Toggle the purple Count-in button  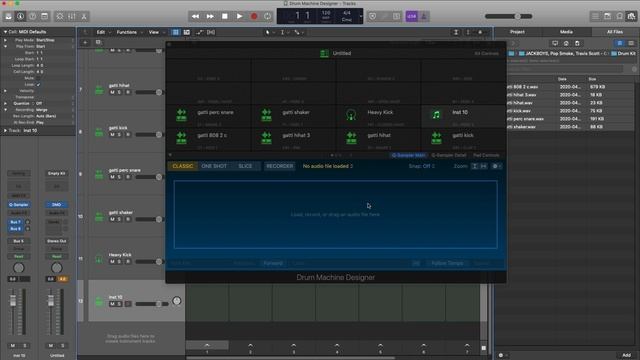[x=411, y=16]
